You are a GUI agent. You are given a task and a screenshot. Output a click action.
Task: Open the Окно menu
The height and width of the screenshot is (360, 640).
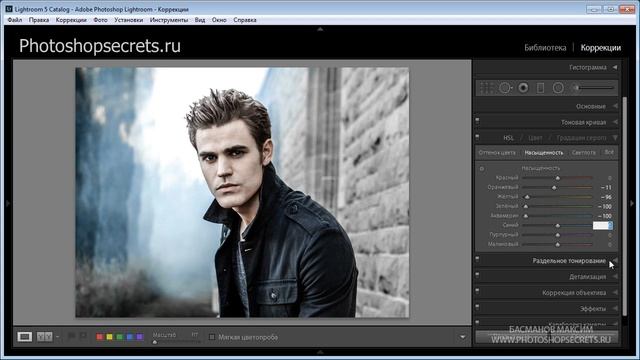click(x=219, y=20)
